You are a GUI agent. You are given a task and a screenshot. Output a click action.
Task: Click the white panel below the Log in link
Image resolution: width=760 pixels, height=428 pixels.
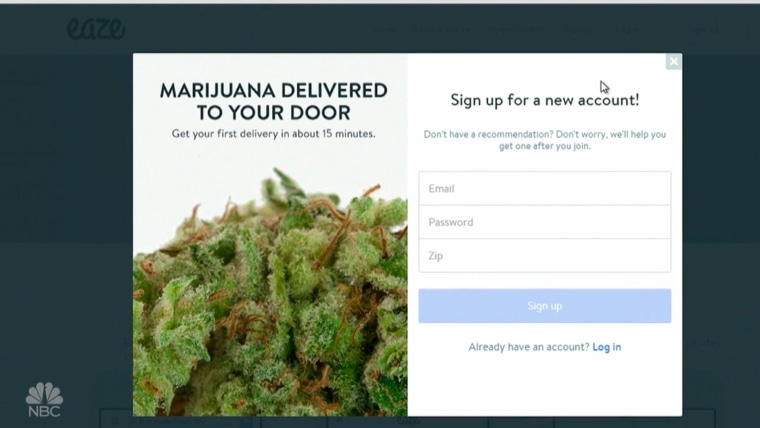click(545, 385)
